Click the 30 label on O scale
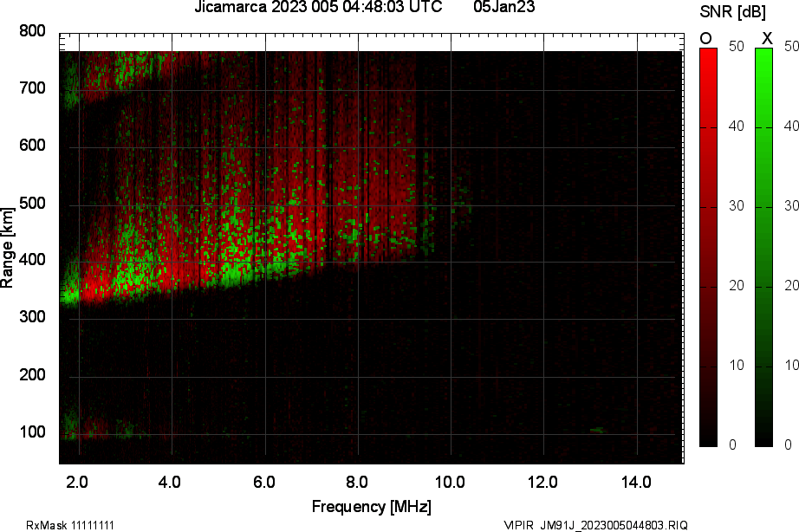 tap(737, 206)
